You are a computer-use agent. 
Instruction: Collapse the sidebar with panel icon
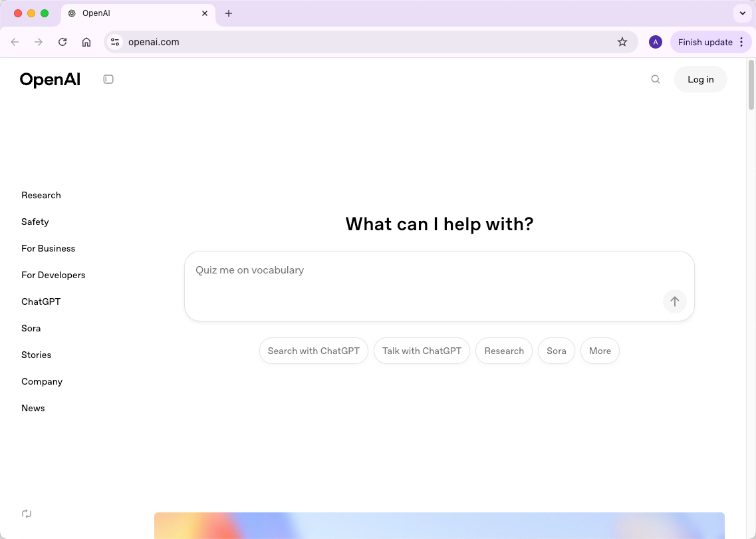point(108,79)
